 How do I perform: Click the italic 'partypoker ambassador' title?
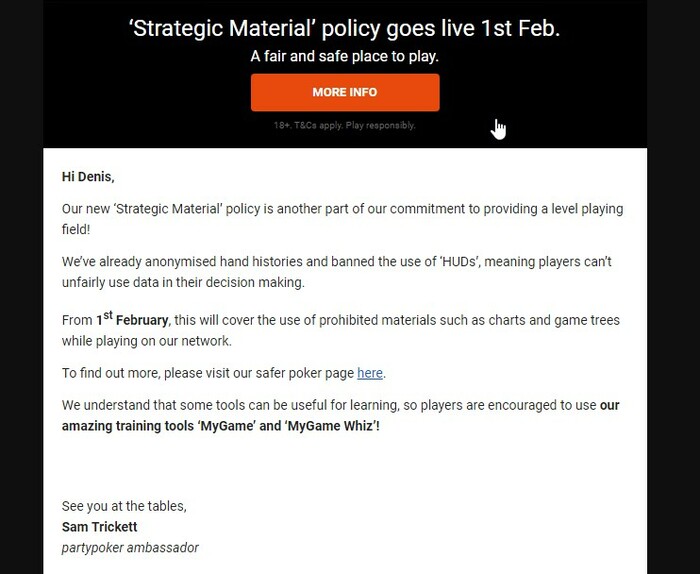click(130, 548)
